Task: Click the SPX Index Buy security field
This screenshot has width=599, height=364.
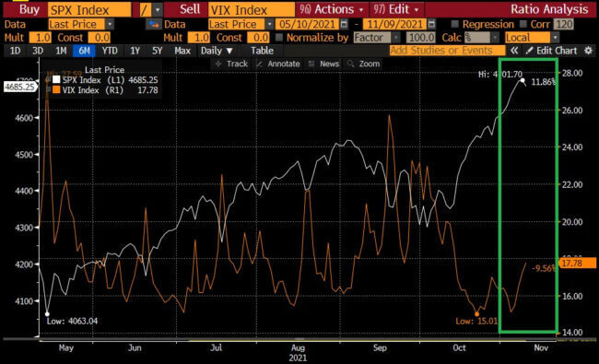Action: point(89,10)
